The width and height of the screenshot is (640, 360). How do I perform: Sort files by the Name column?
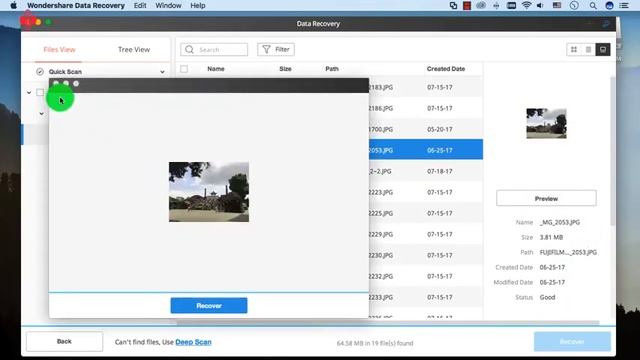[x=216, y=69]
